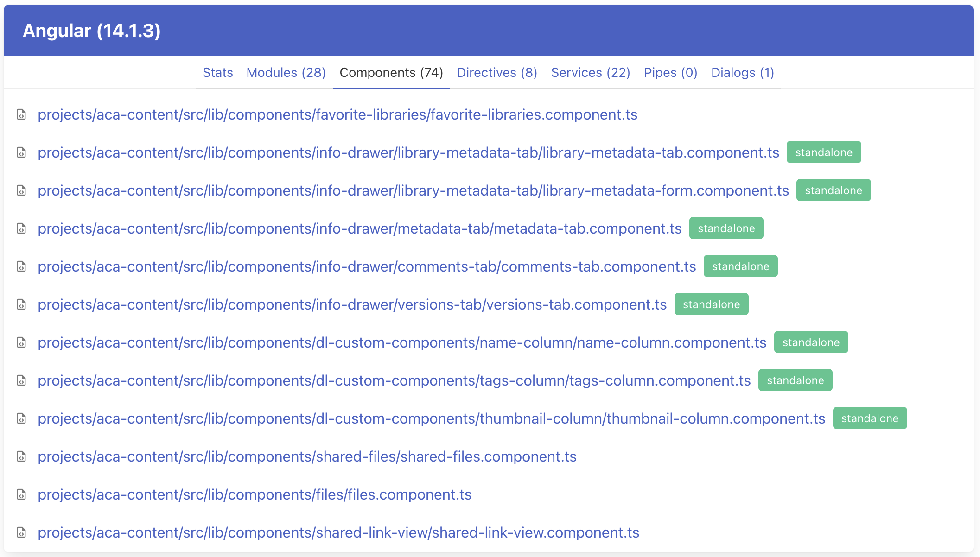
Task: Switch to the Modules (28) tab
Action: coord(286,72)
